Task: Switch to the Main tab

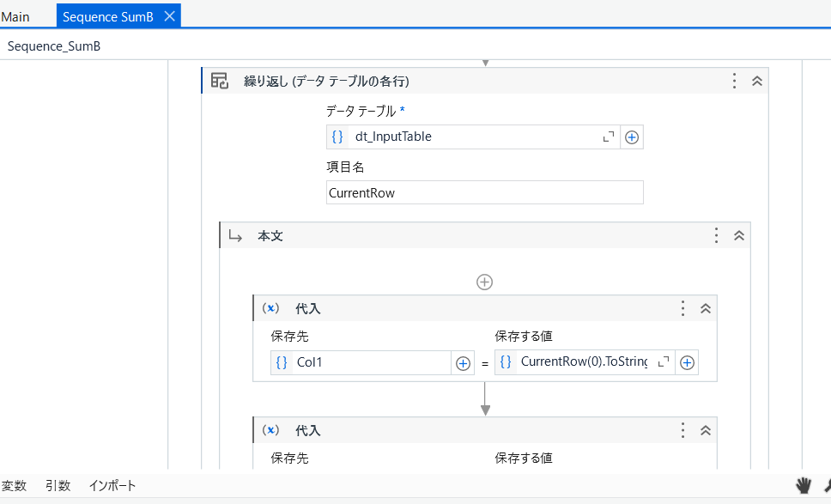Action: 15,16
